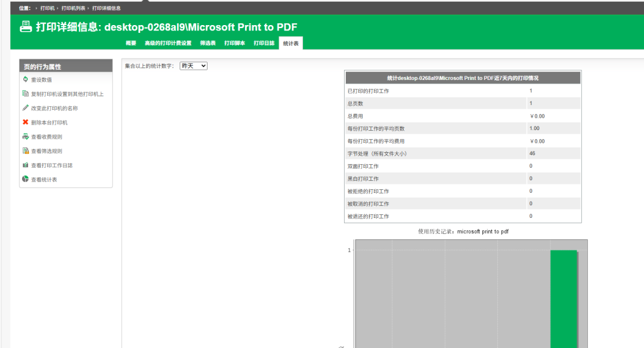Select the 统计表 tab
644x348 pixels.
pos(291,43)
